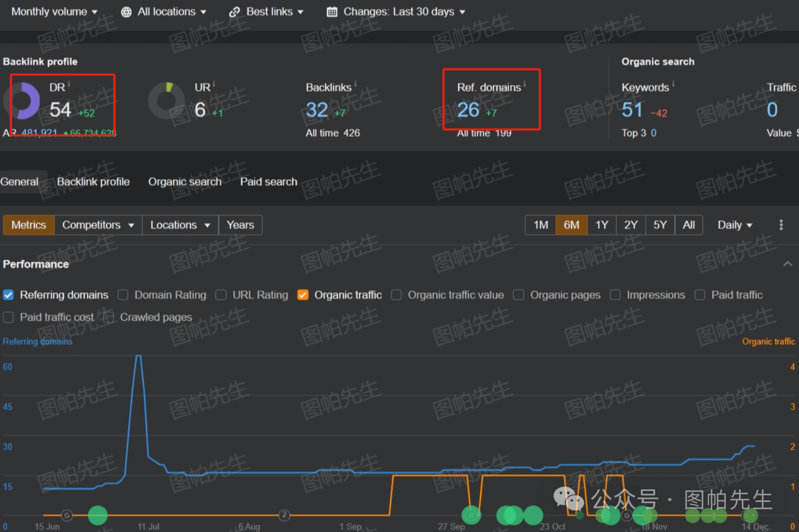Viewport: 799px width, 532px height.
Task: Collapse the Performance section chevron
Action: [x=787, y=264]
